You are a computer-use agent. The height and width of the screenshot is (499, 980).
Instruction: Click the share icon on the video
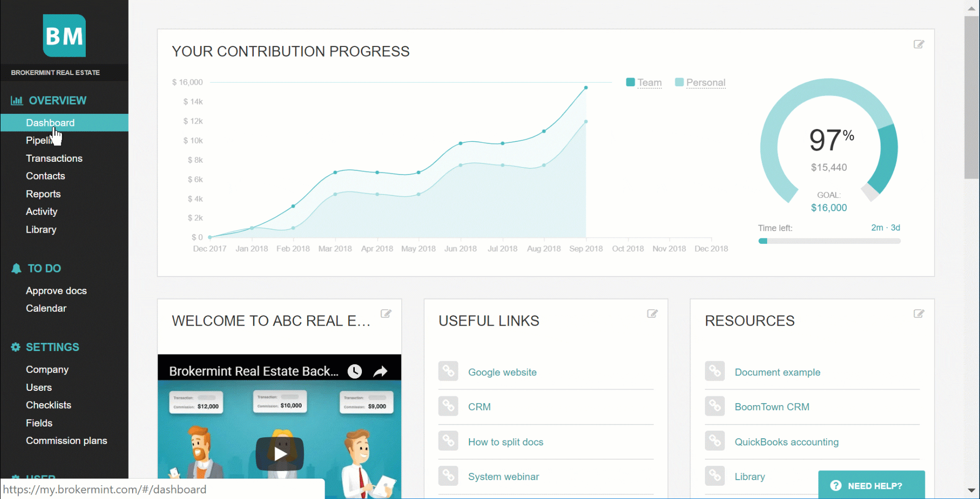click(x=380, y=371)
